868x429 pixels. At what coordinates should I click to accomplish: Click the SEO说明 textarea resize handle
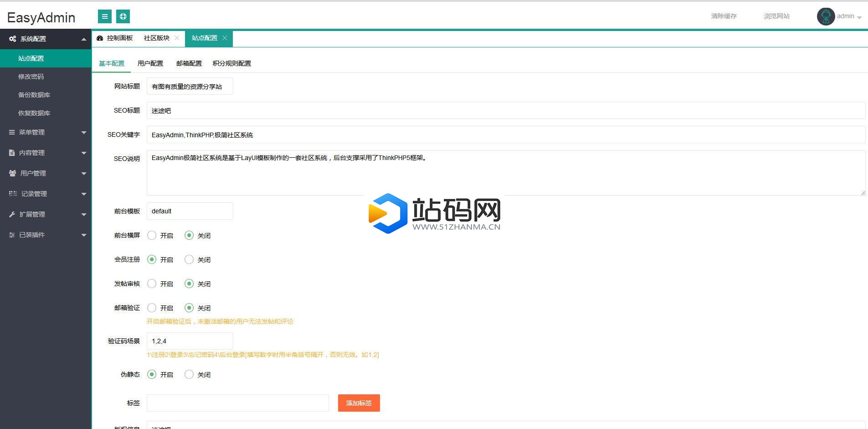(x=863, y=193)
